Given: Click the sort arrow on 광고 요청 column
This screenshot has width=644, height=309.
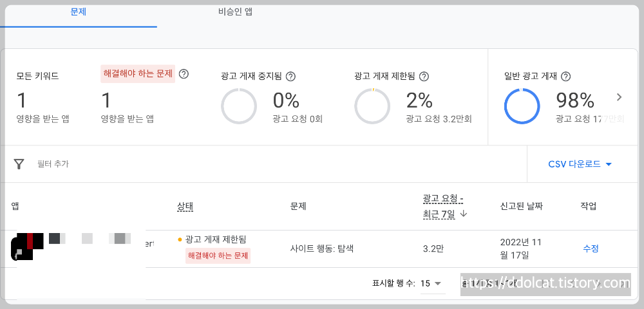Looking at the screenshot, I should pos(463,214).
